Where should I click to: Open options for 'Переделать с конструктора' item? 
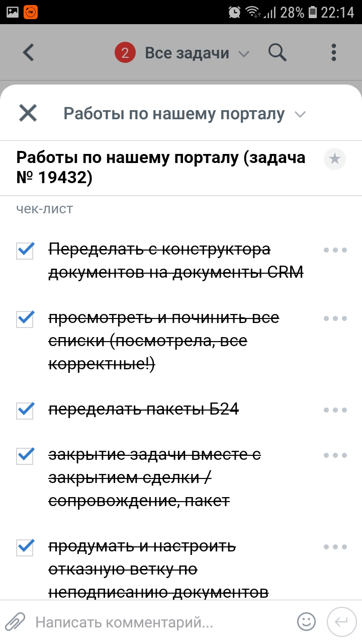point(335,250)
